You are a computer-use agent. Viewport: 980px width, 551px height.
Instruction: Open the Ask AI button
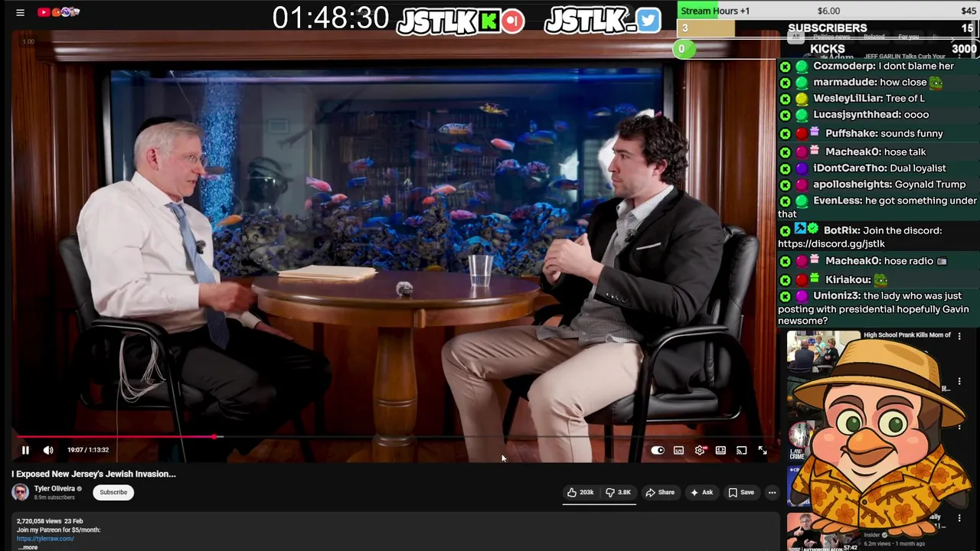(701, 492)
